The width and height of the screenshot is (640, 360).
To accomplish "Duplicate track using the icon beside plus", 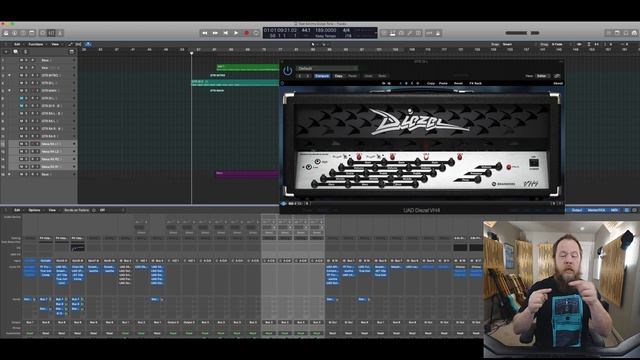I will [x=16, y=52].
